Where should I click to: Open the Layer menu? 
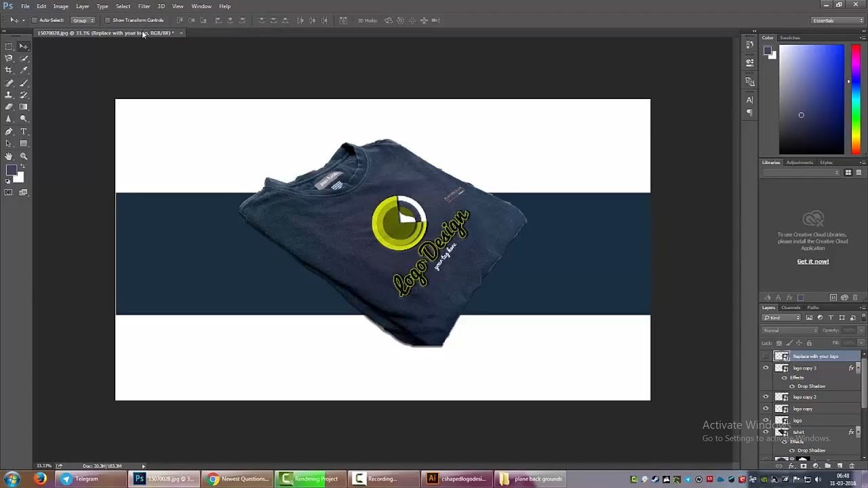click(82, 6)
